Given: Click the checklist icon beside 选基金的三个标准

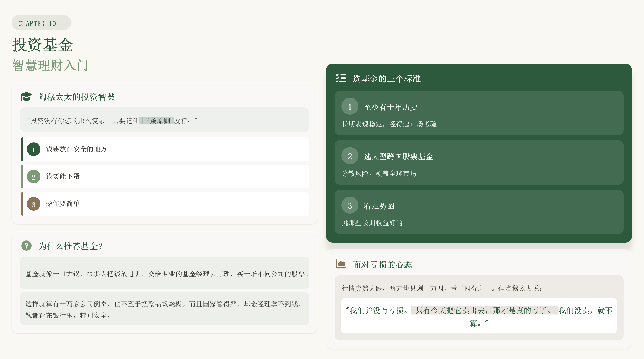Looking at the screenshot, I should pos(341,78).
